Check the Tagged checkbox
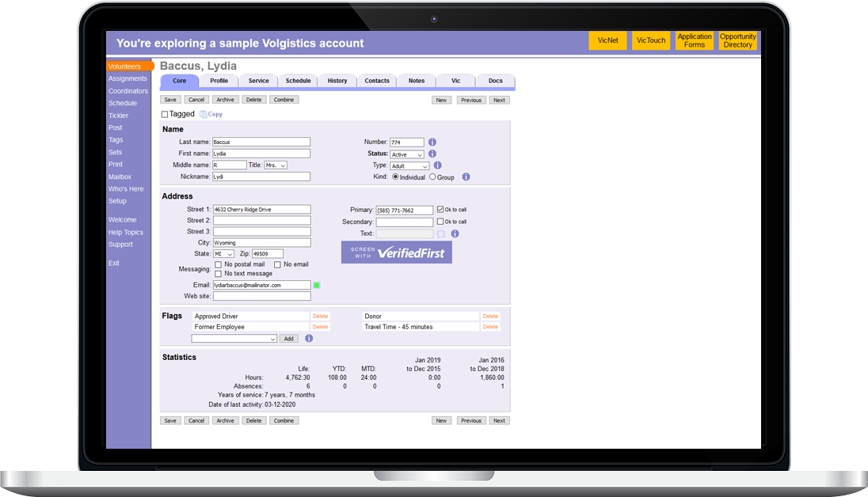The width and height of the screenshot is (868, 497). pos(165,115)
